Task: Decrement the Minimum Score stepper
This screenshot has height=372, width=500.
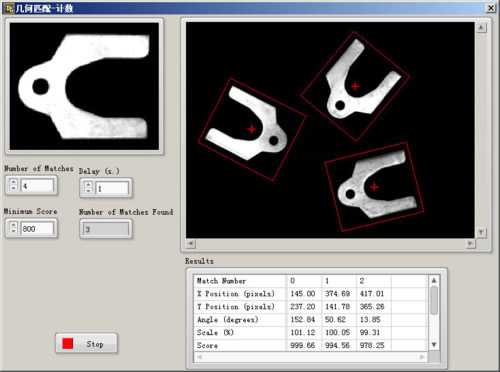Action: pos(13,231)
